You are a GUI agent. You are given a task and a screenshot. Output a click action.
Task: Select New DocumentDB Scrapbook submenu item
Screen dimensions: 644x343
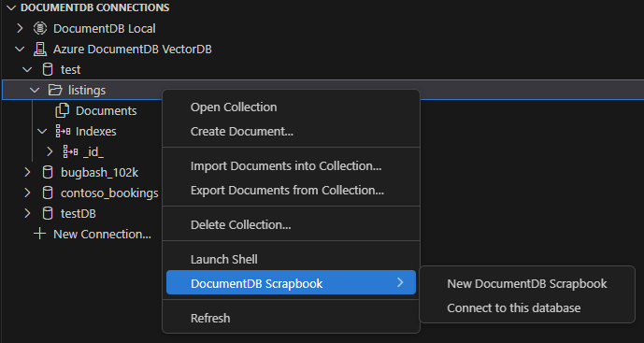click(527, 284)
